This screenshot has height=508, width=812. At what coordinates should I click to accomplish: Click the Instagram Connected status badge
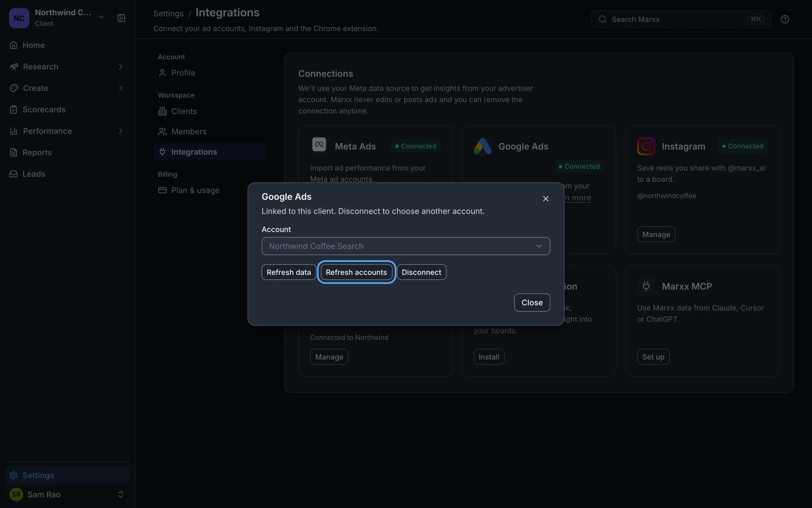(742, 146)
